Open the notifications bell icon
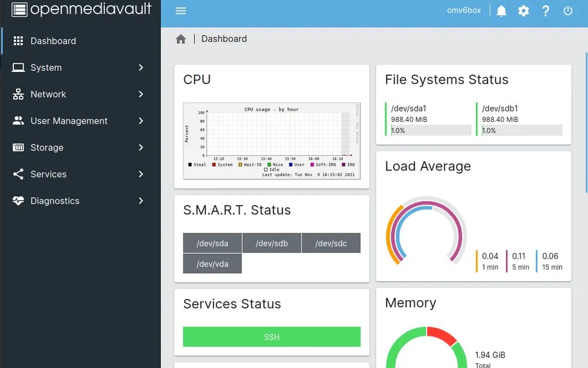Screen dimensions: 588x368 click(x=500, y=10)
